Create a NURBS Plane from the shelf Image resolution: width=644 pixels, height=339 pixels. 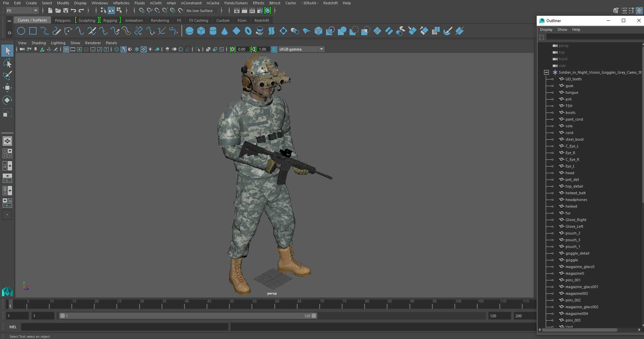coord(236,31)
